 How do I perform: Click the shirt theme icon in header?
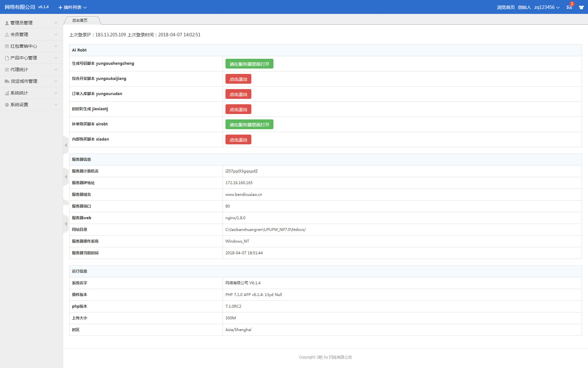[581, 7]
